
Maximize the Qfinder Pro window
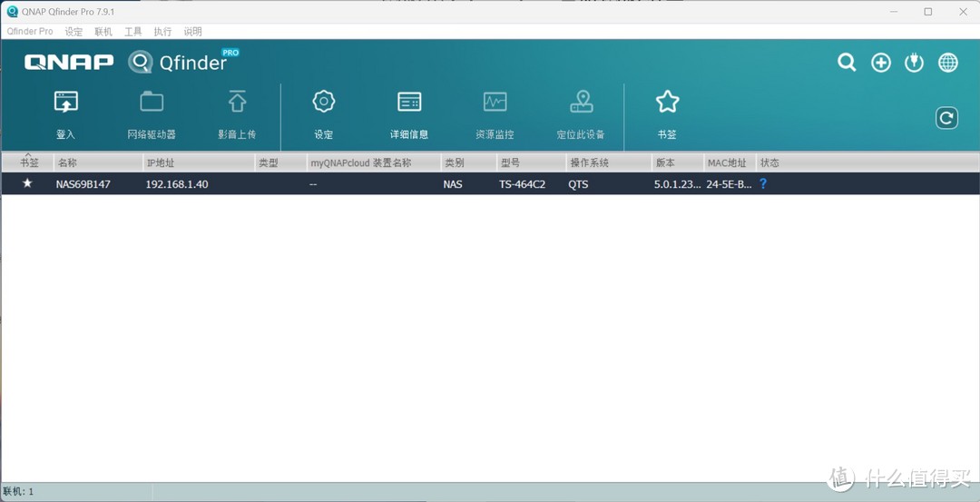coord(928,11)
